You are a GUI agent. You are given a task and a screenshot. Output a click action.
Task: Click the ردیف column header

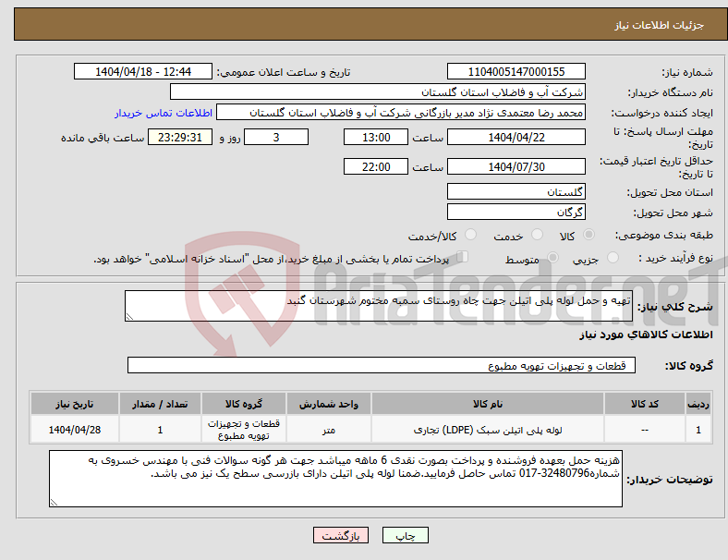698,404
